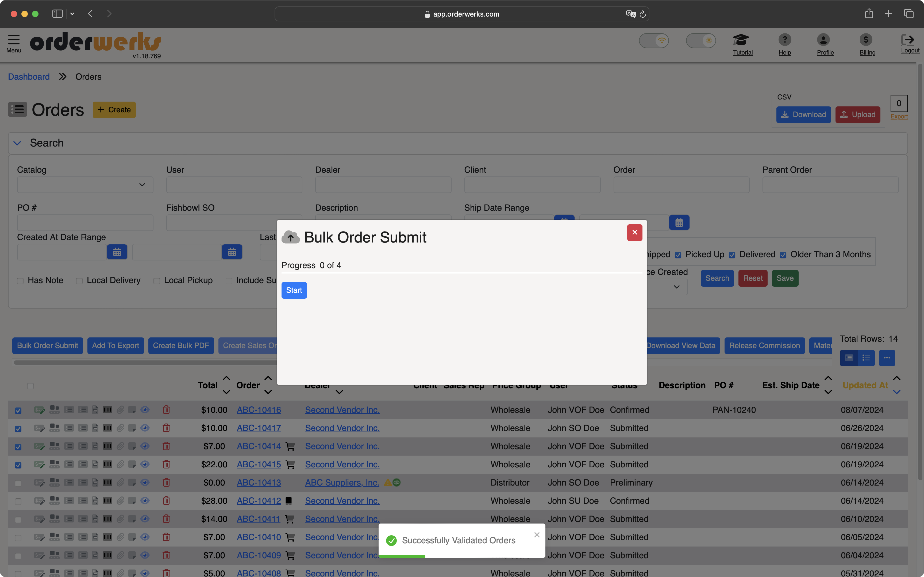Collapse the Search panel chevron
924x577 pixels.
17,143
